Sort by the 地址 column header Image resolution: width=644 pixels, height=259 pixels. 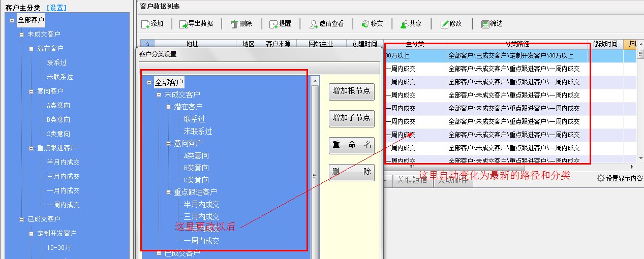(195, 44)
